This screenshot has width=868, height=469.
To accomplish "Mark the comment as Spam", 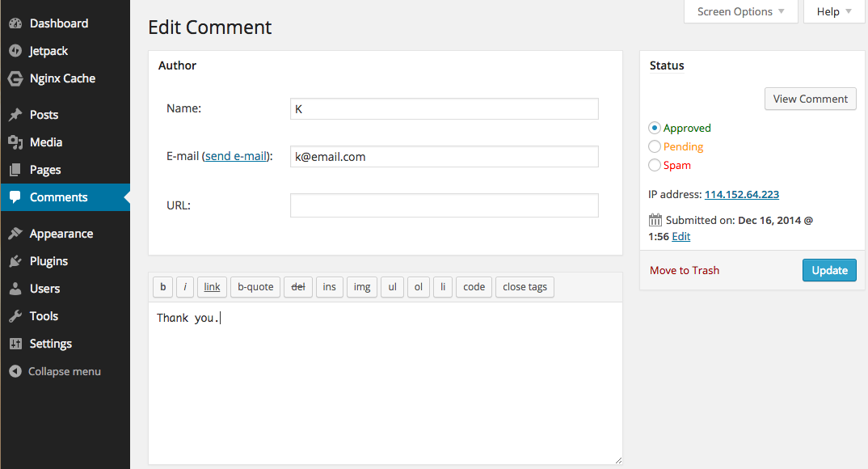I will click(x=655, y=165).
